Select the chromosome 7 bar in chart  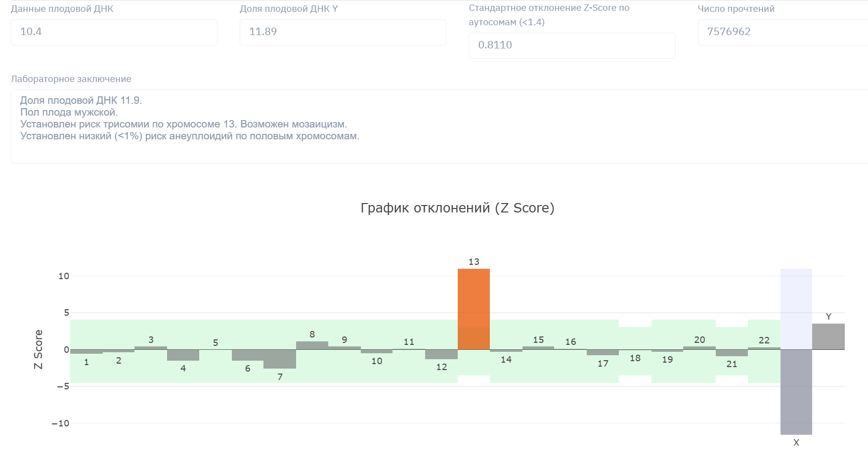[280, 359]
